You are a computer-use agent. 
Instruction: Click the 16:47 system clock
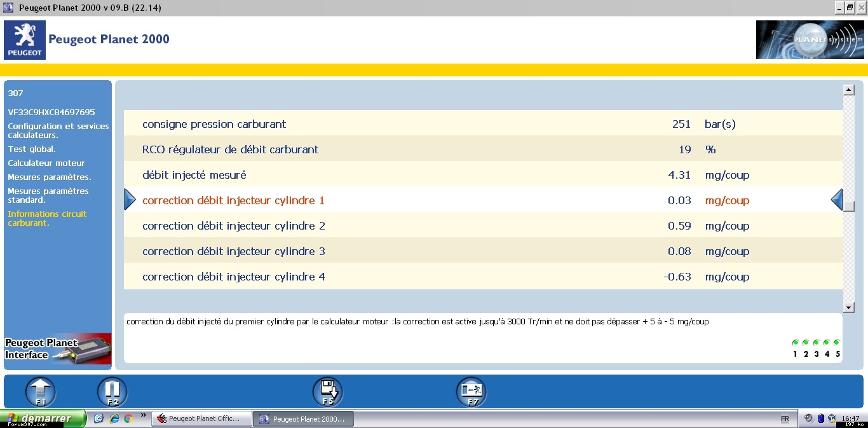850,418
